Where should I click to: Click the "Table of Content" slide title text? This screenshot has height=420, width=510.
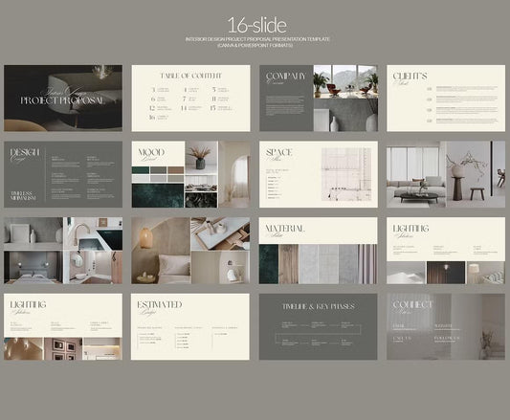191,76
